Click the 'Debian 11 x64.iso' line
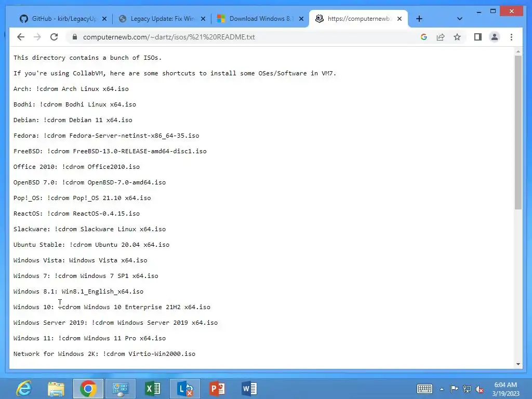This screenshot has height=399, width=532. pyautogui.click(x=73, y=120)
